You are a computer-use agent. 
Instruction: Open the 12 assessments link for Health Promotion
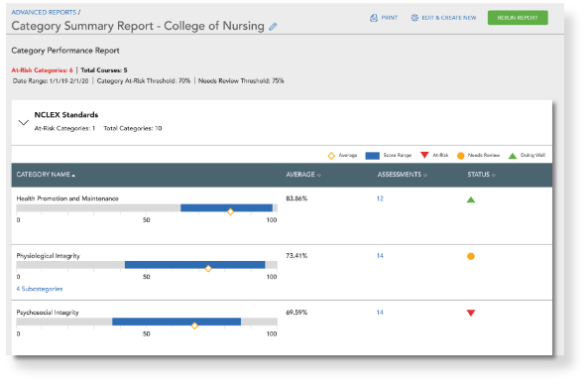tap(380, 198)
